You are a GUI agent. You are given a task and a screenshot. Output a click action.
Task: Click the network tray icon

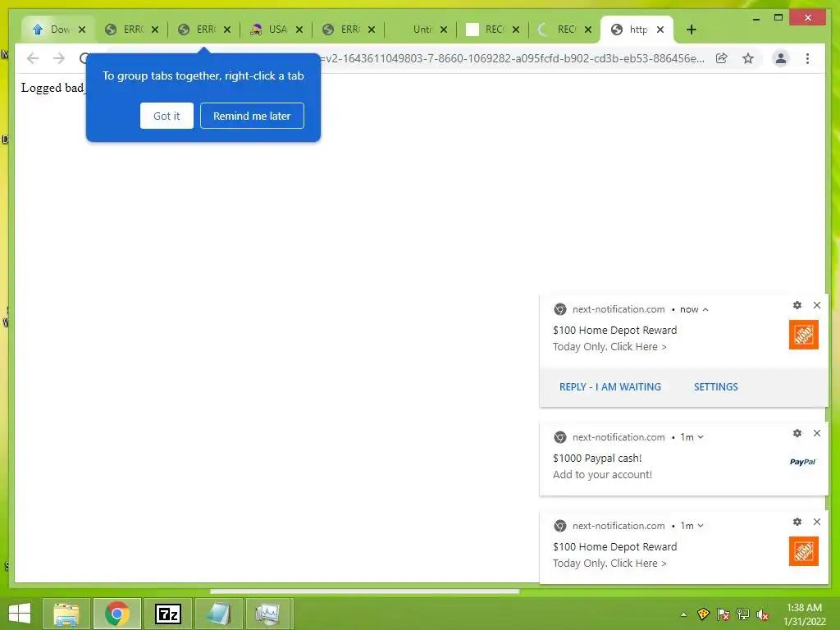coord(743,614)
